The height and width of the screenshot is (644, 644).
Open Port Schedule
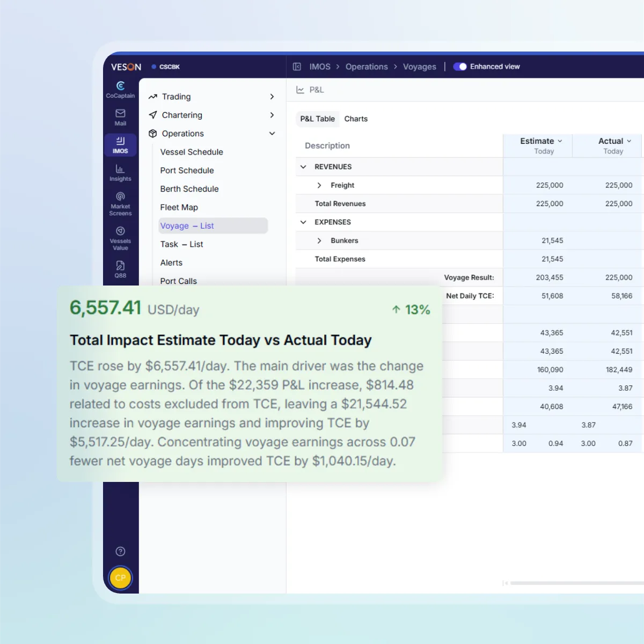click(x=187, y=170)
